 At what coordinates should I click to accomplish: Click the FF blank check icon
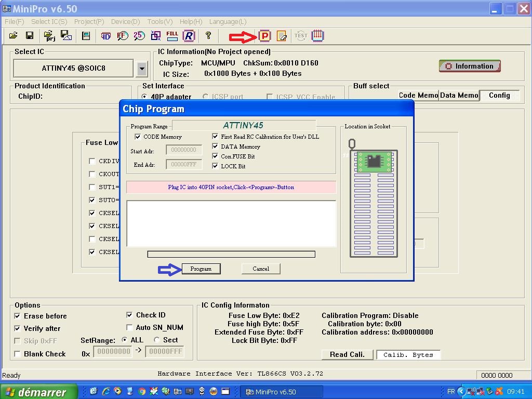(123, 35)
